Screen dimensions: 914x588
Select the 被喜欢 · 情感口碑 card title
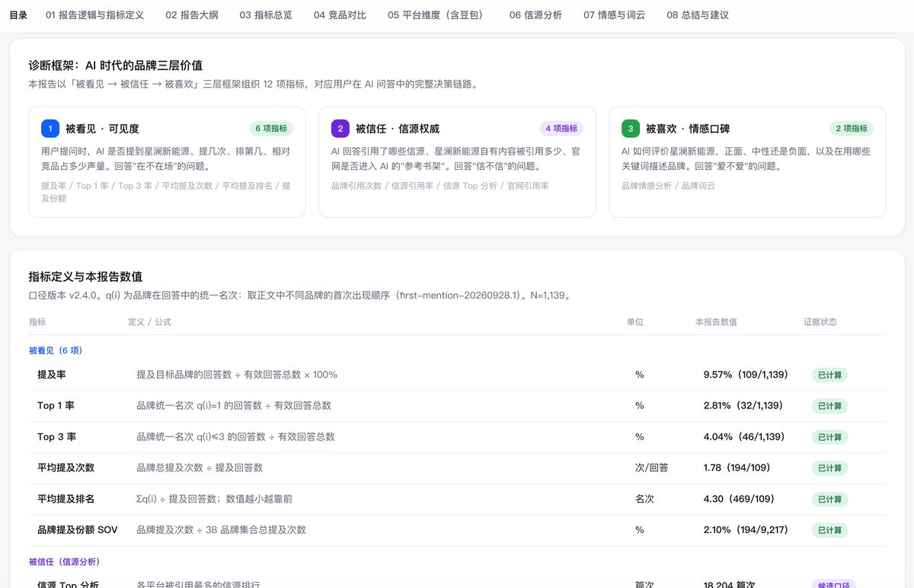(688, 129)
